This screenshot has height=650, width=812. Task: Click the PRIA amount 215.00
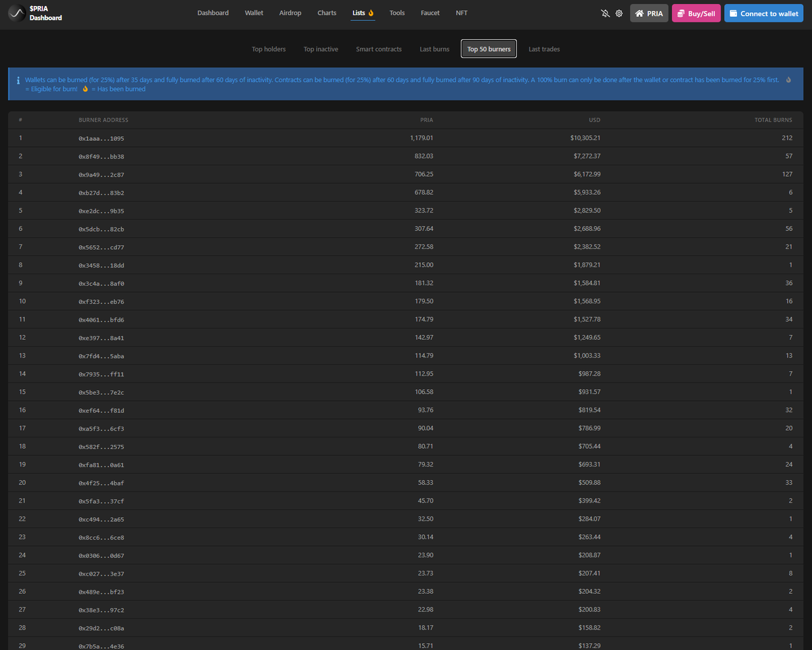[424, 265]
